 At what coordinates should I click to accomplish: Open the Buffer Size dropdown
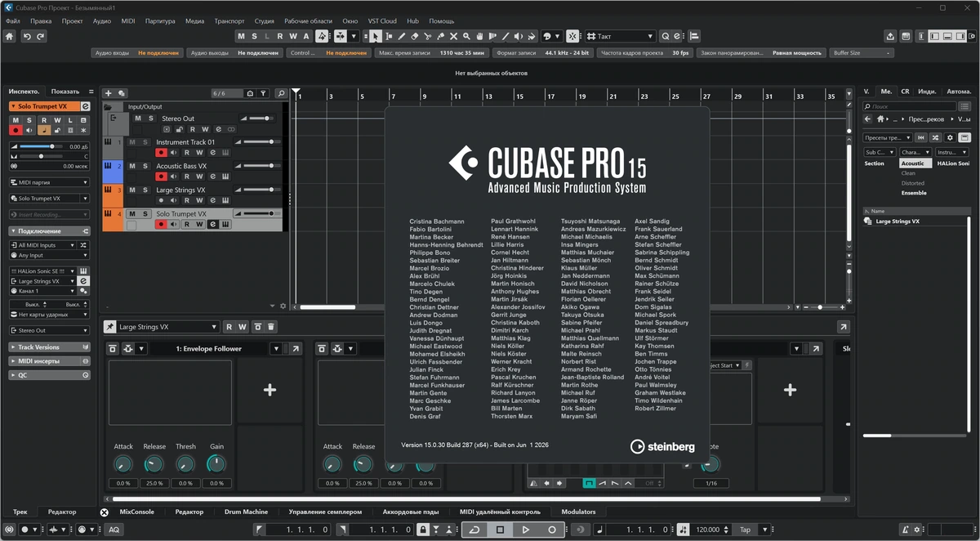(x=861, y=52)
